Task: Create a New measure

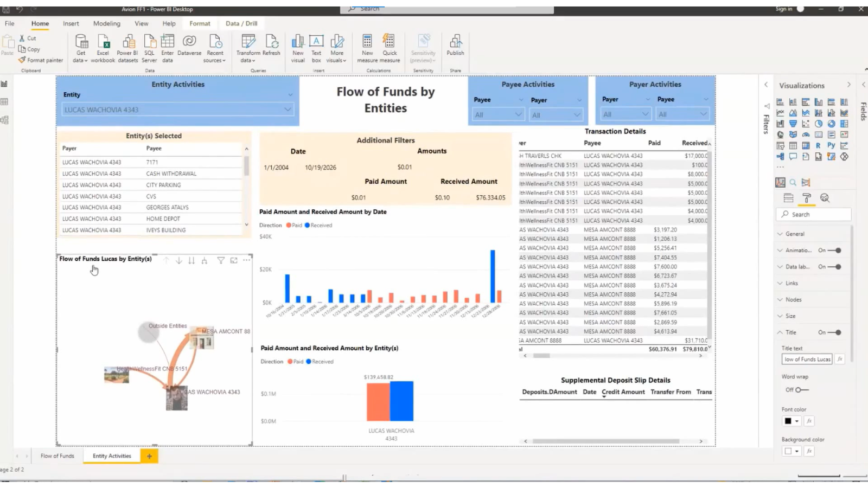Action: [x=367, y=48]
